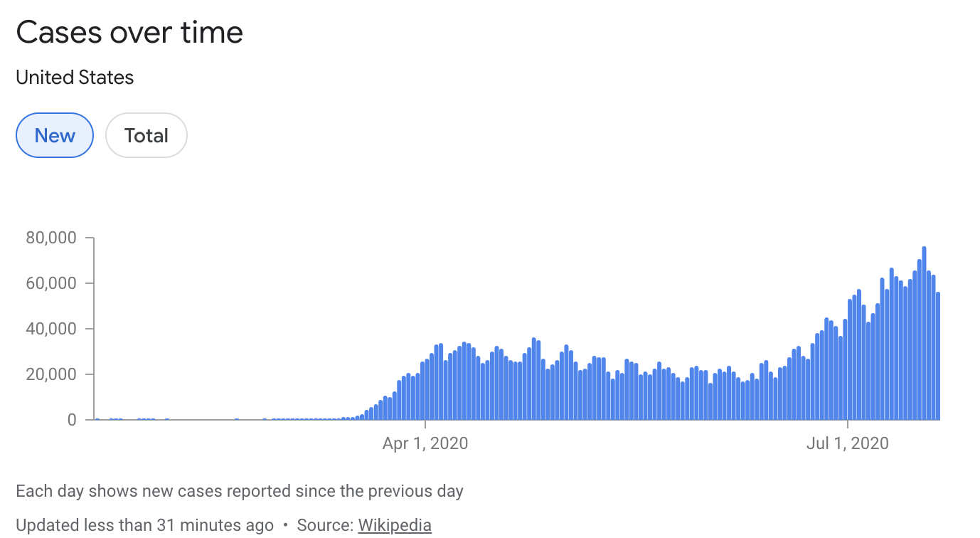Click the first tiny bar at axis start
The image size is (980, 538).
97,419
